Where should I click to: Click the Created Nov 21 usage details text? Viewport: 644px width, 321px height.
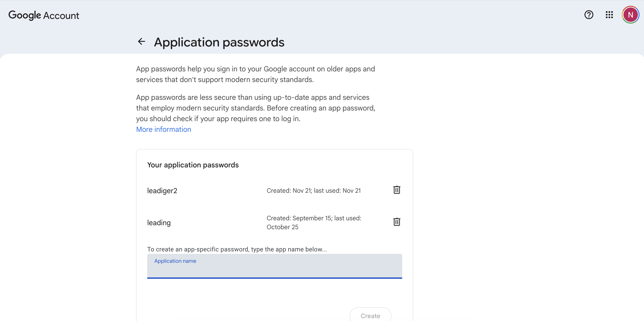click(314, 191)
